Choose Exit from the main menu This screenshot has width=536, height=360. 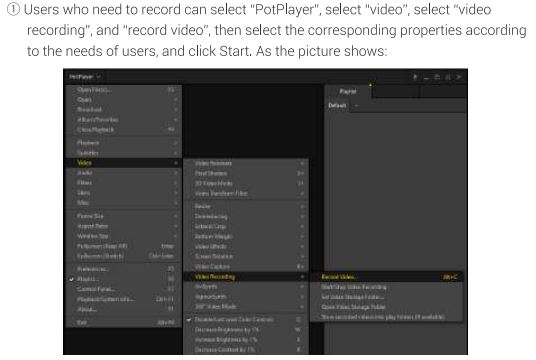click(124, 322)
